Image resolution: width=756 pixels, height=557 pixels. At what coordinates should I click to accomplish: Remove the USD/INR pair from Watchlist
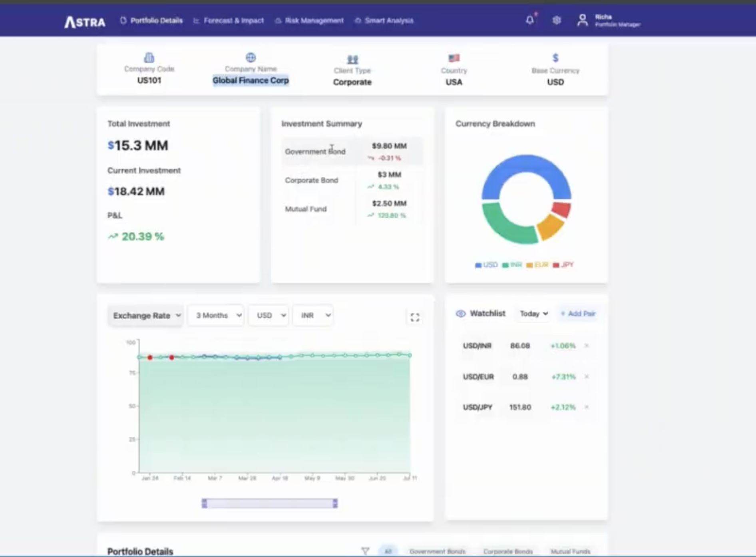(x=586, y=346)
